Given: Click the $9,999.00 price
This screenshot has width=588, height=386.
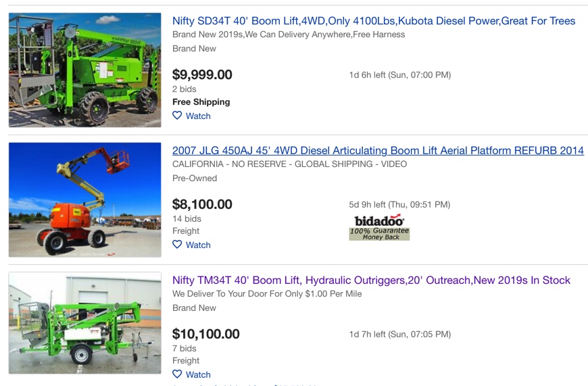Looking at the screenshot, I should 202,74.
